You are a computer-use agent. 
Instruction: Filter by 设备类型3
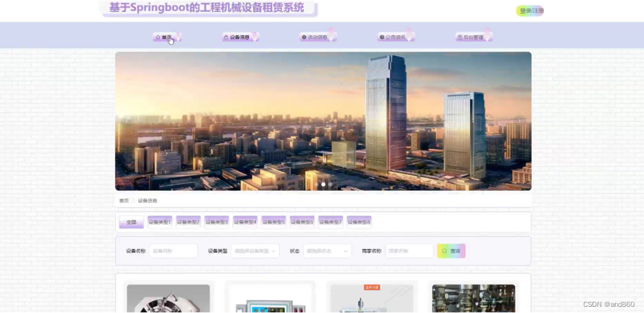(216, 223)
